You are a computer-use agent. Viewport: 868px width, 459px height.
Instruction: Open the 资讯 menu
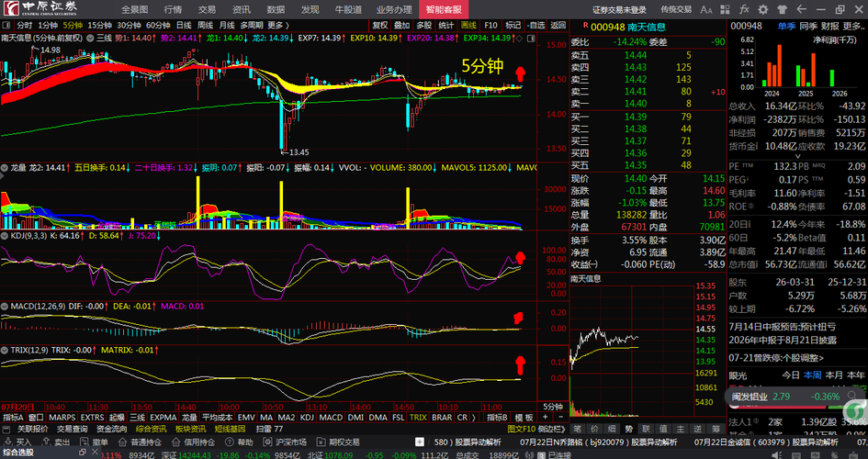click(x=242, y=9)
